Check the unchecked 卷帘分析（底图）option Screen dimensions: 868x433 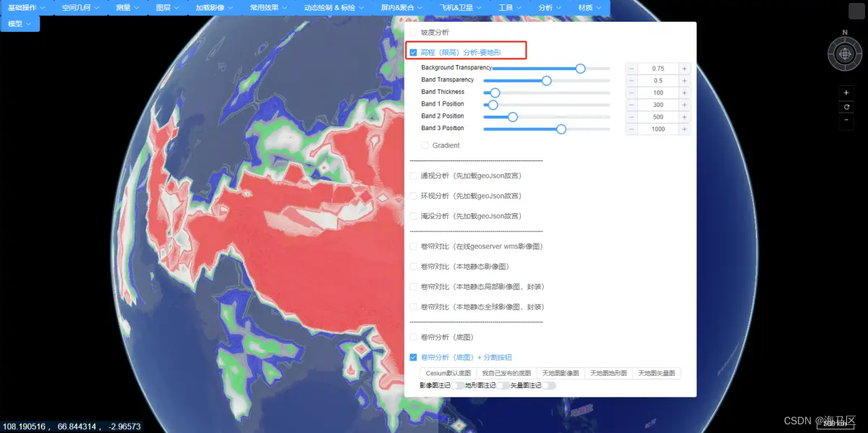pos(413,338)
